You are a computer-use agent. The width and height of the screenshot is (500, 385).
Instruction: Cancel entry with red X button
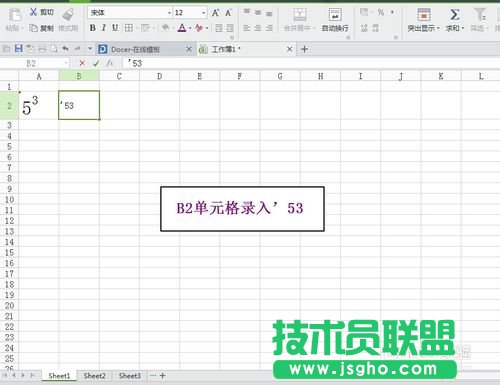[x=82, y=63]
